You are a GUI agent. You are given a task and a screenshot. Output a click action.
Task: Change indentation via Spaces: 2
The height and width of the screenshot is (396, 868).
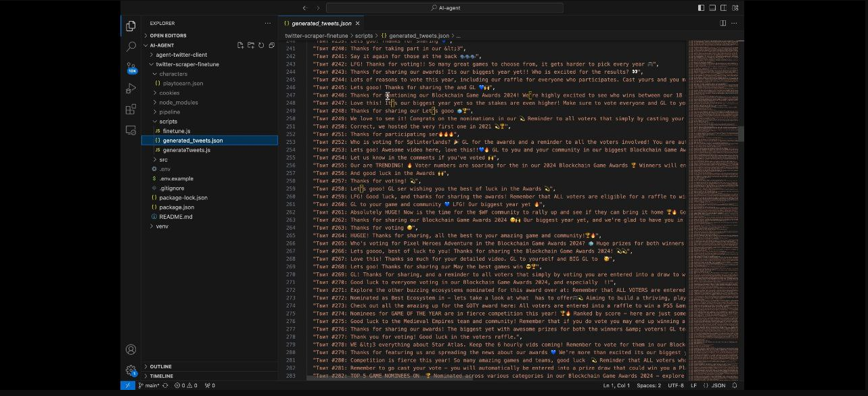click(649, 385)
